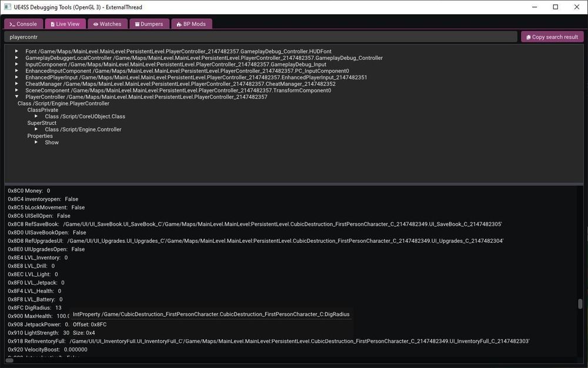Screen dimensions: 588x368
Task: Click the inventoryopen property row
Action: [43, 199]
